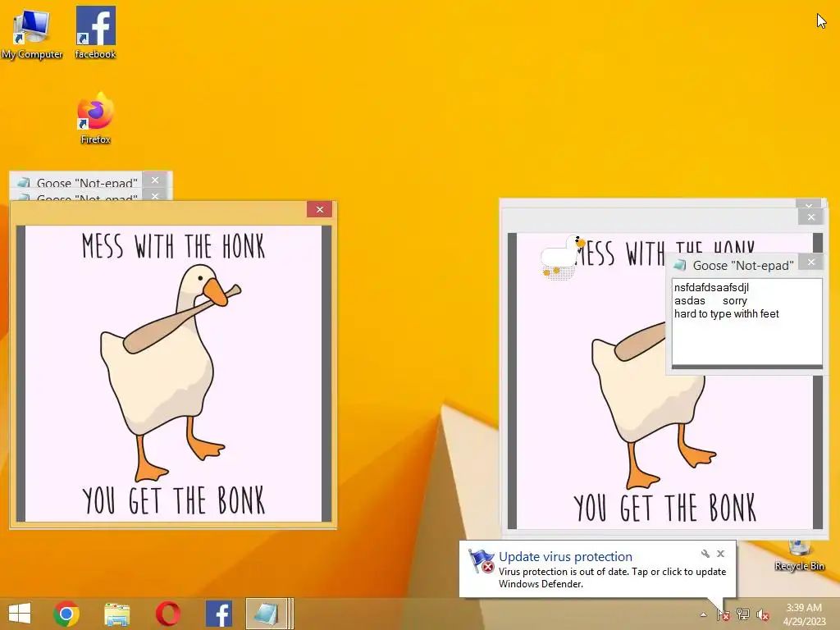Image resolution: width=840 pixels, height=630 pixels.
Task: Open notification options wrench icon
Action: (x=705, y=554)
